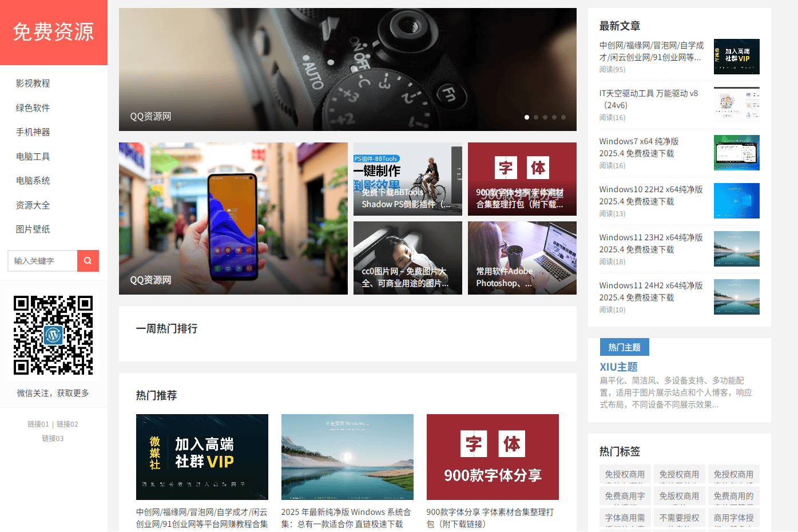Select the 字体商用需 tag
The height and width of the screenshot is (532, 798).
(625, 518)
